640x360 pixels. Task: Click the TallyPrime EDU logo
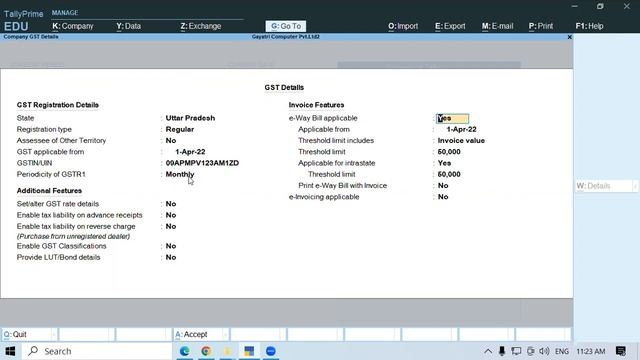pyautogui.click(x=23, y=20)
